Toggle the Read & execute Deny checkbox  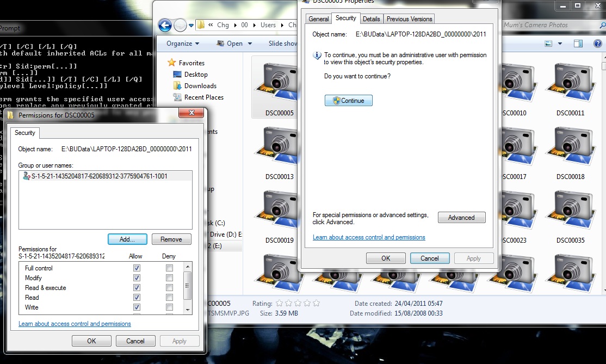point(169,287)
